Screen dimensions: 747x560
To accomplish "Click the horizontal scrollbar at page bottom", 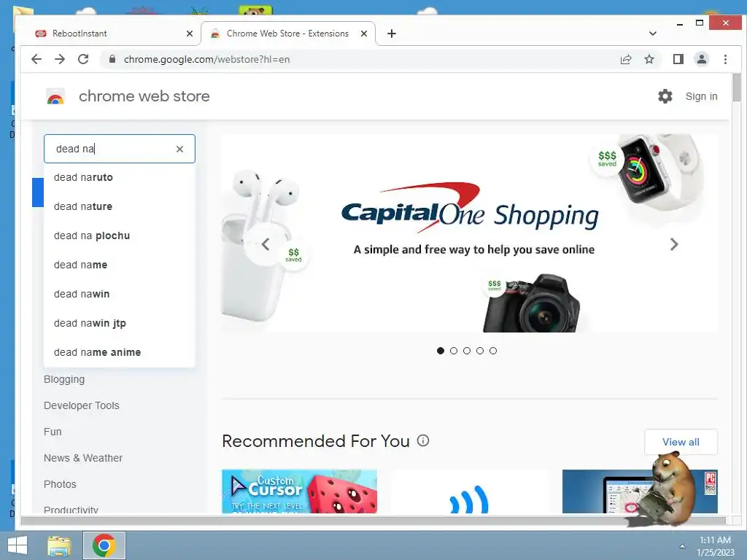I will (x=373, y=521).
